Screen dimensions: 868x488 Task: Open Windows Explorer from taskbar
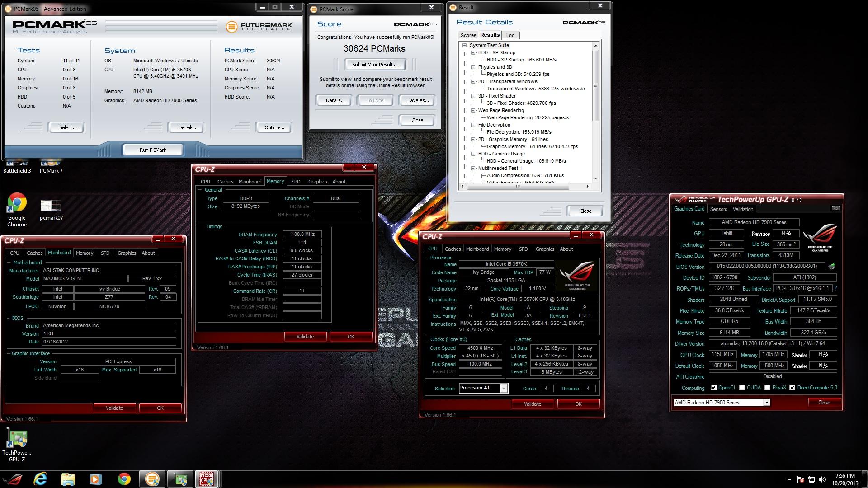click(68, 479)
